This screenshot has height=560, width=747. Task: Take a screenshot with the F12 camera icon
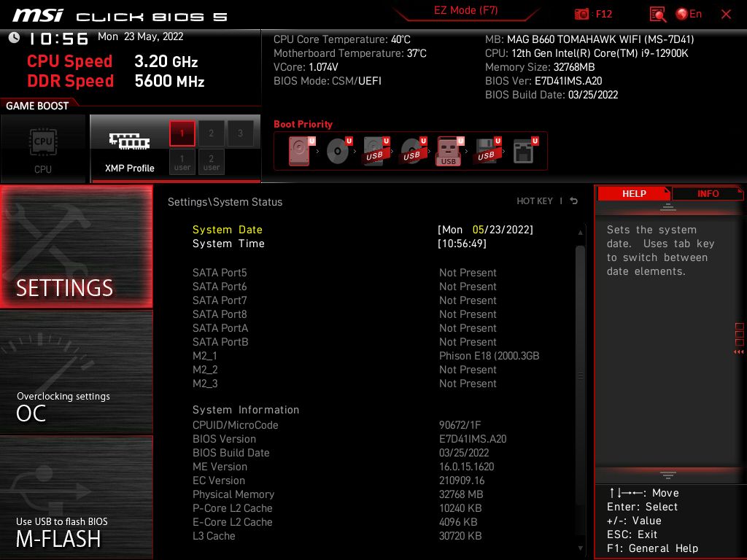(581, 15)
